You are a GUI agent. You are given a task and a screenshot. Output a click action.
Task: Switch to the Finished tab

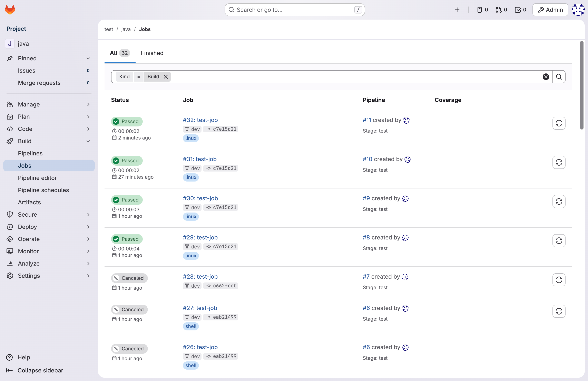click(x=152, y=53)
